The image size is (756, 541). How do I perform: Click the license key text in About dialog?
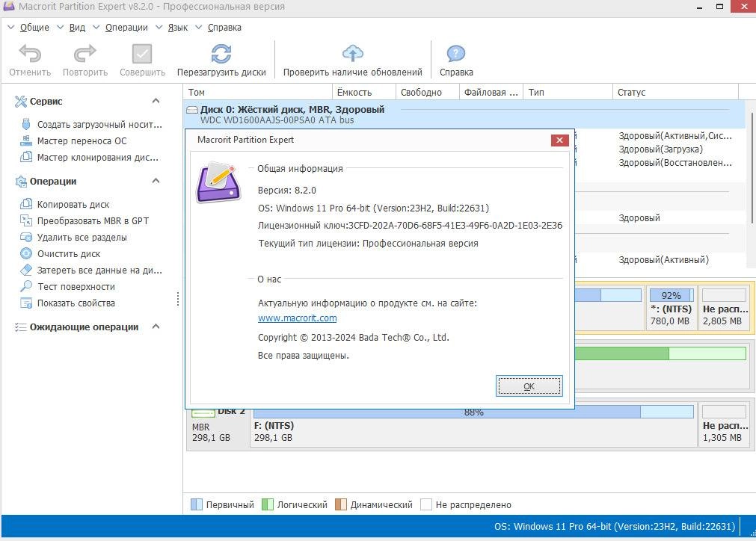(410, 226)
